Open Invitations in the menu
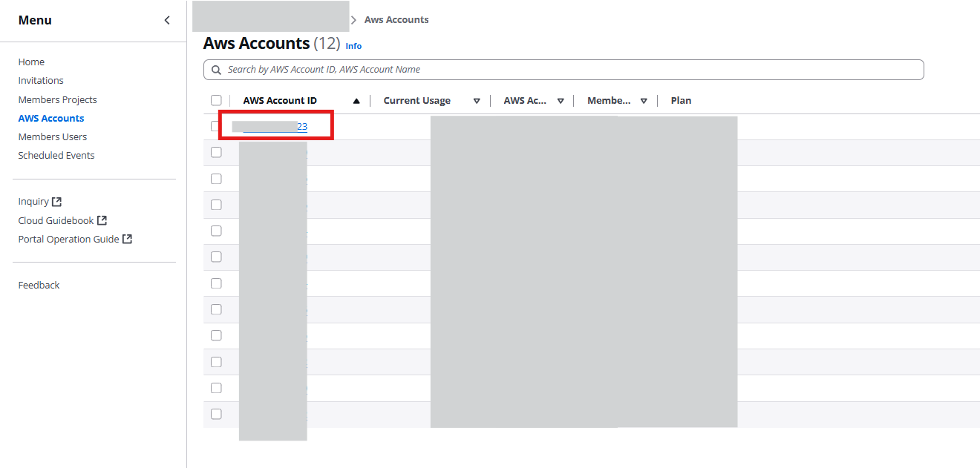 tap(41, 80)
